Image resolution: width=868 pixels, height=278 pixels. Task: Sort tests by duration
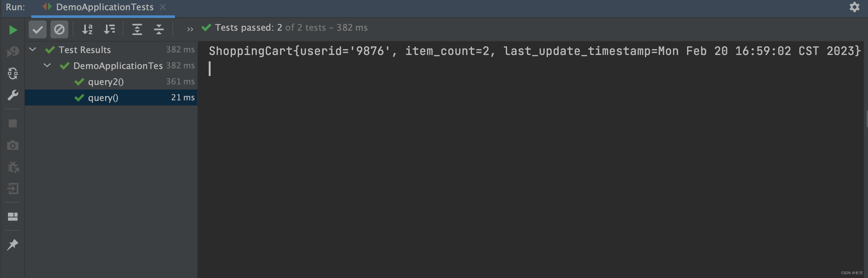pos(109,29)
